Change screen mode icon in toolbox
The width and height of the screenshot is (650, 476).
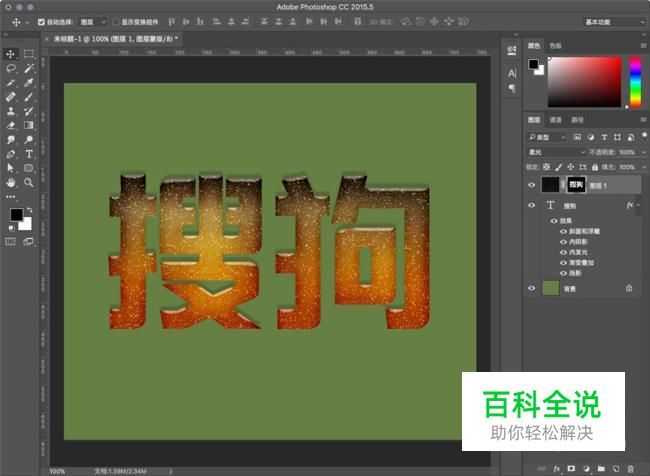[x=29, y=241]
